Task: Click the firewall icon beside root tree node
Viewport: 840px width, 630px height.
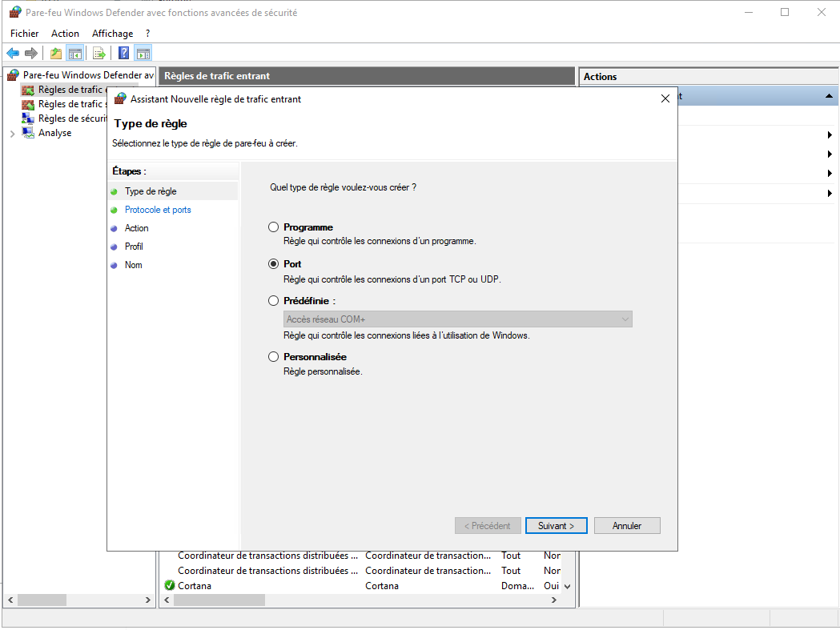Action: click(x=14, y=75)
